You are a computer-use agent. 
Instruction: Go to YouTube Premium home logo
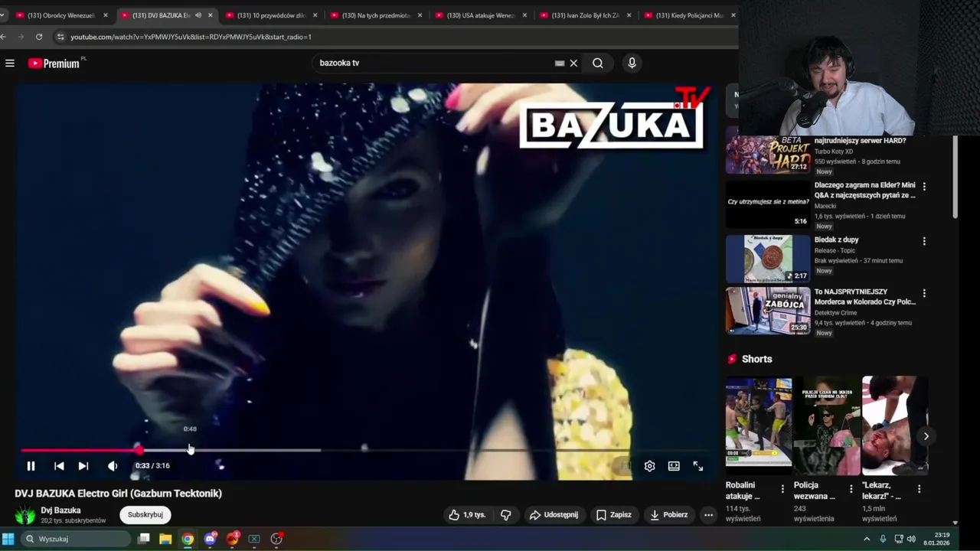click(x=54, y=64)
